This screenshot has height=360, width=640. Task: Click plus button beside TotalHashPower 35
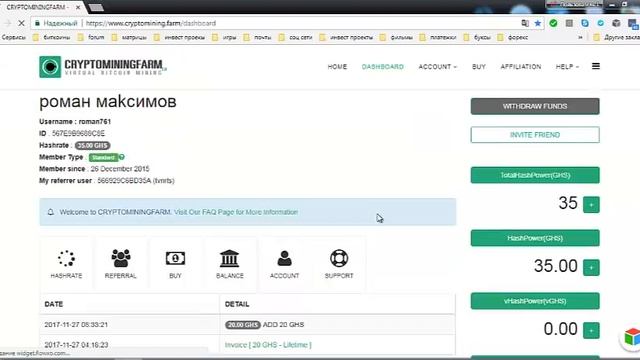[591, 204]
